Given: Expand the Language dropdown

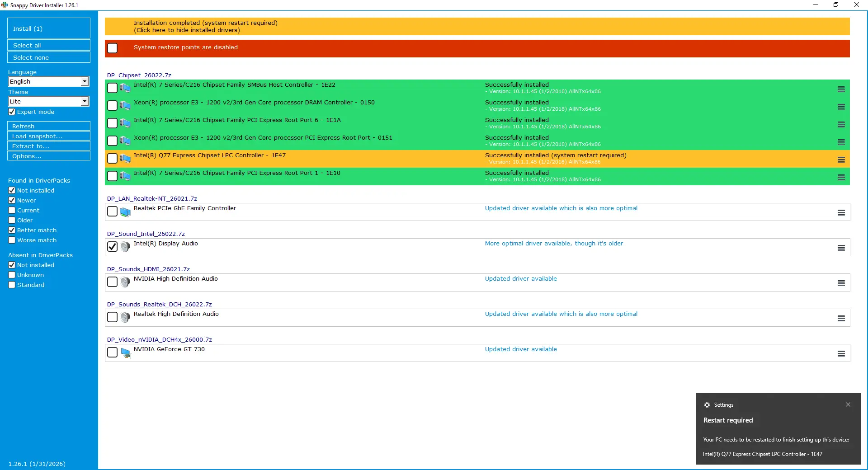Looking at the screenshot, I should 85,81.
